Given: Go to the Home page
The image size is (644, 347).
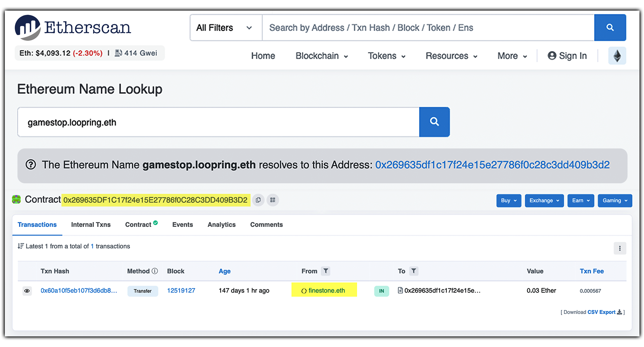Looking at the screenshot, I should point(263,56).
